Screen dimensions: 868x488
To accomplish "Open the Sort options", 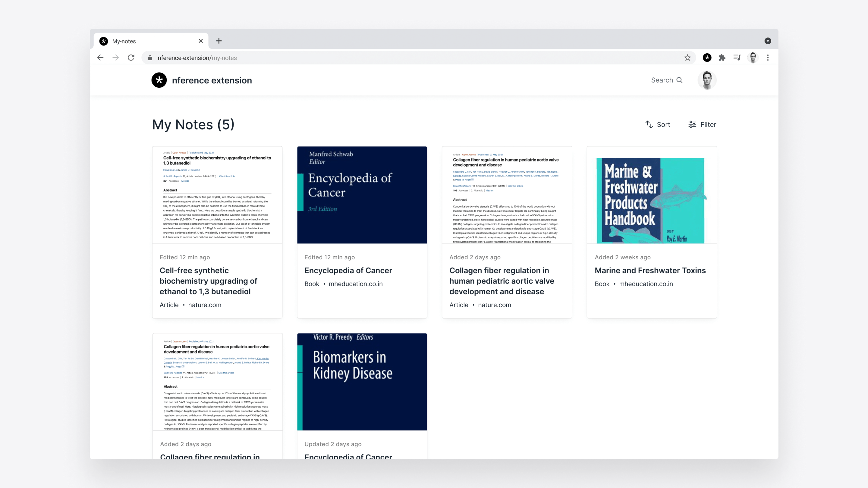I will [657, 125].
